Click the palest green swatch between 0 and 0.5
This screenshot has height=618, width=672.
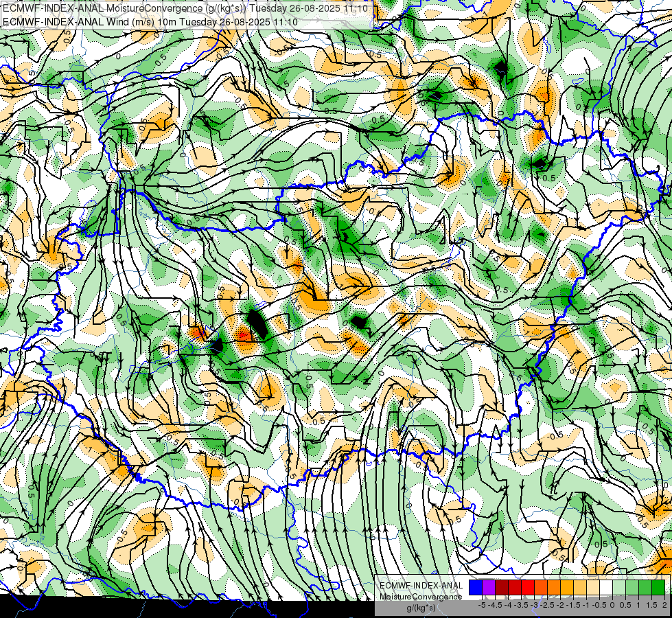coord(619,588)
